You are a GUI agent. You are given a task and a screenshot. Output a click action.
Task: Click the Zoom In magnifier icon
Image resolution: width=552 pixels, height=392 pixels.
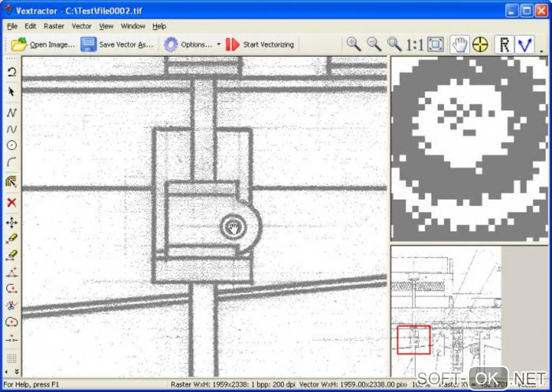click(353, 45)
